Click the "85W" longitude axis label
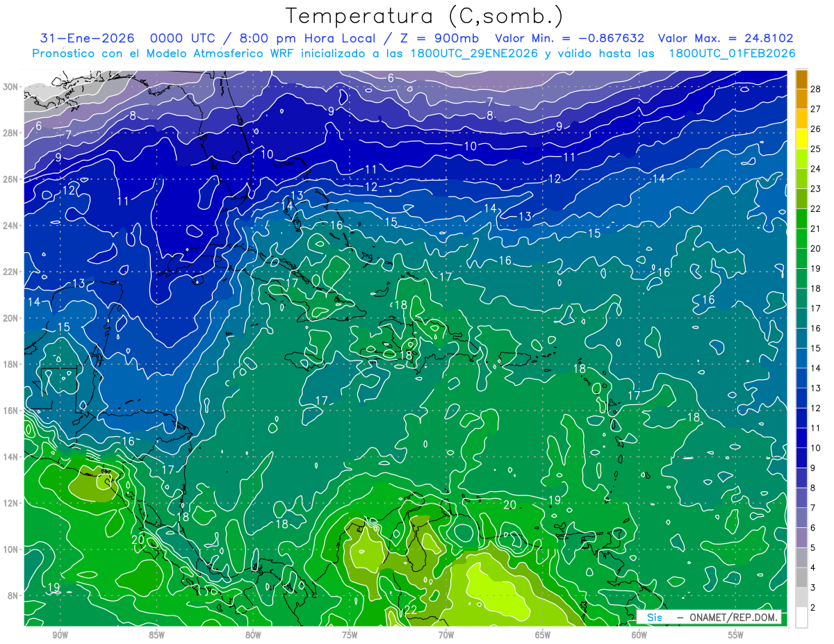The image size is (834, 644). [156, 635]
